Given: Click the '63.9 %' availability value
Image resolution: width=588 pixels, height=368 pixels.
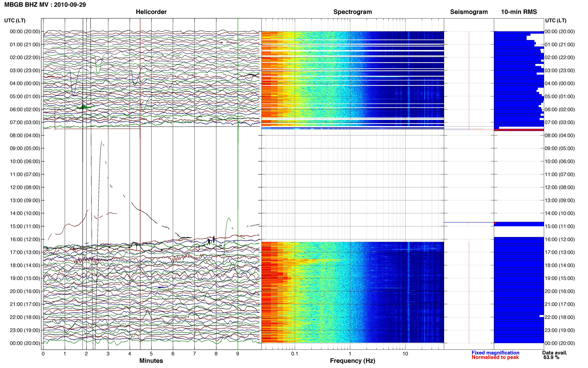Looking at the screenshot, I should (x=552, y=357).
